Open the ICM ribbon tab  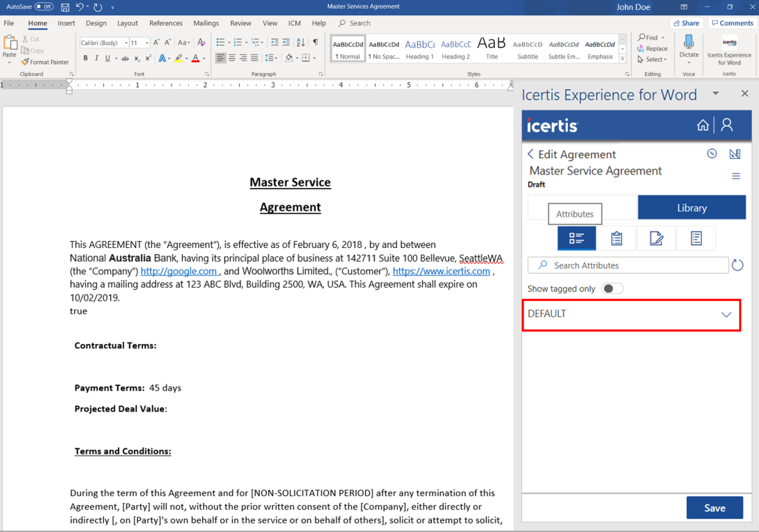[x=295, y=23]
